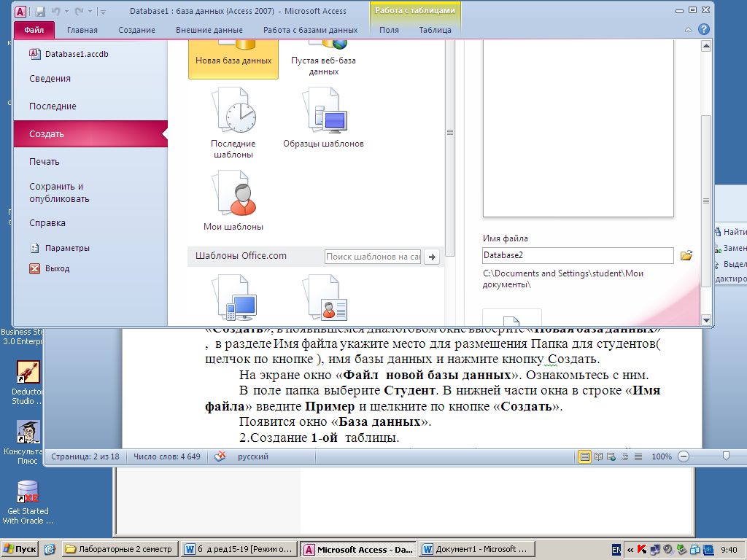Click the Пуск start button
The width and height of the screenshot is (747, 560).
pos(20,549)
